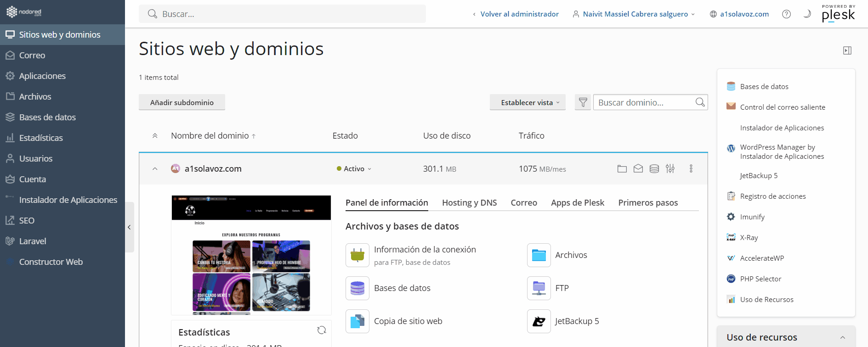
Task: Open the help question mark icon
Action: pyautogui.click(x=786, y=14)
